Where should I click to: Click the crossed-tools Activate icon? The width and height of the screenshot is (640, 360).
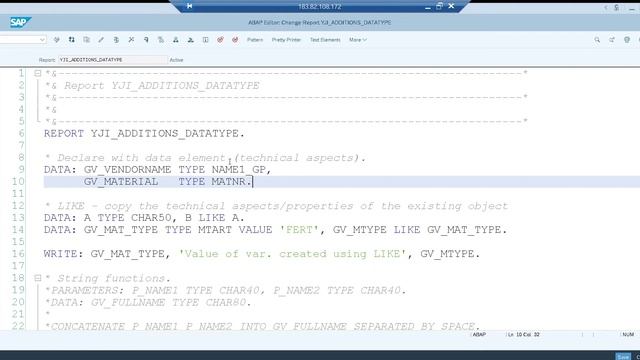pyautogui.click(x=131, y=40)
